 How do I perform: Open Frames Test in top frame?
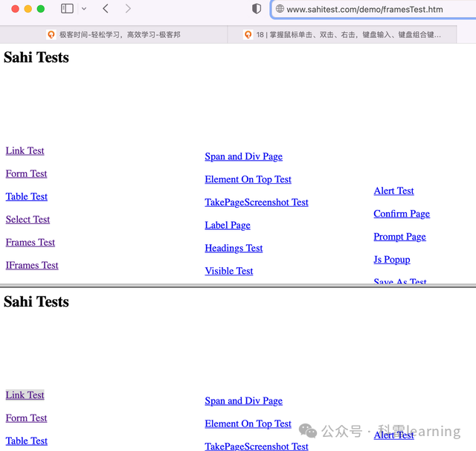30,243
